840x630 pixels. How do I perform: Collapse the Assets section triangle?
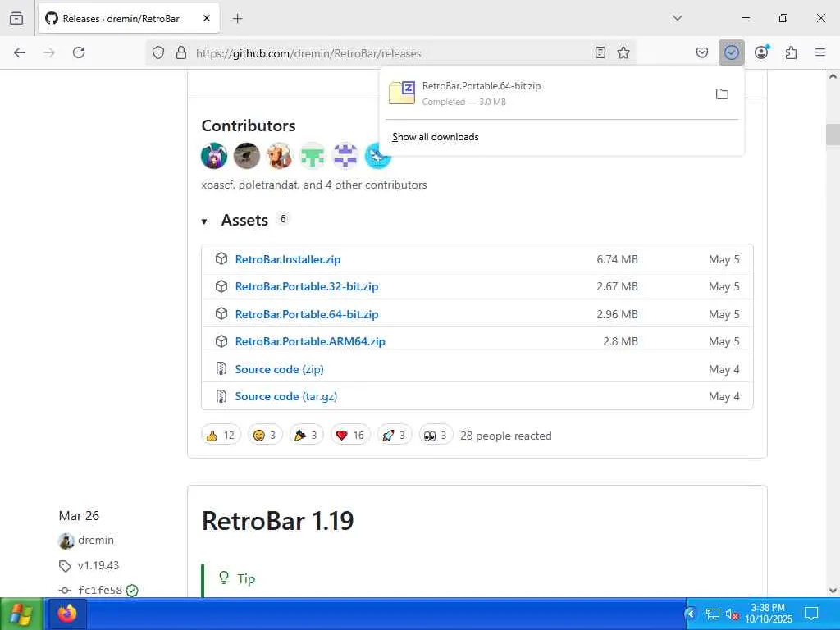pos(204,221)
